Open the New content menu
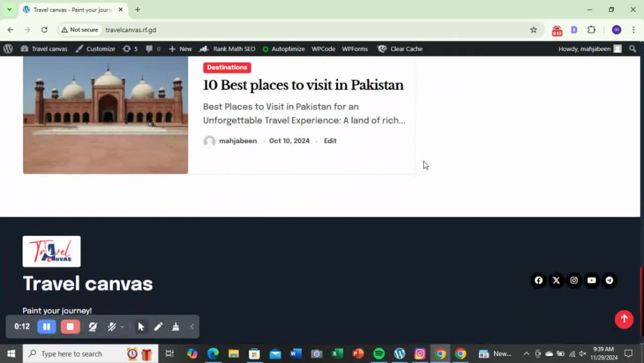The height and width of the screenshot is (363, 644). [x=180, y=48]
